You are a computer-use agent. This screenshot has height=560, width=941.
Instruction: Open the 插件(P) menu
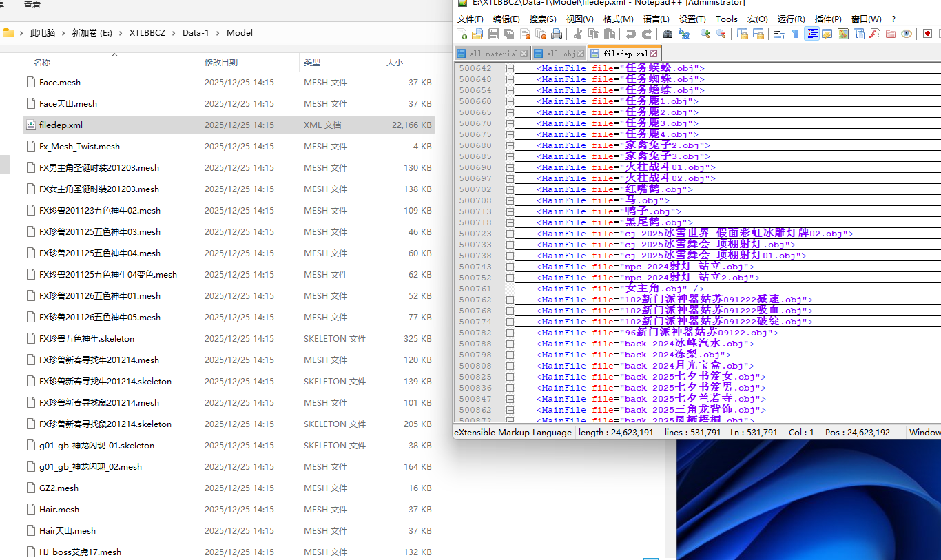coord(827,19)
